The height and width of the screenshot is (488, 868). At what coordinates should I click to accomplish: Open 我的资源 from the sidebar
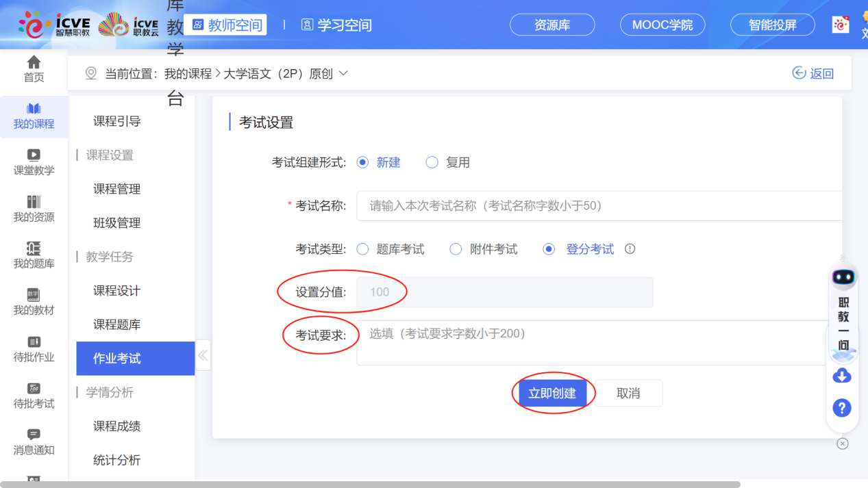click(x=33, y=209)
